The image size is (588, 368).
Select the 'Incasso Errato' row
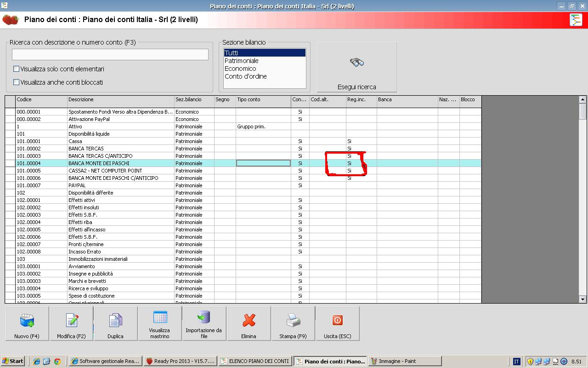(243, 252)
